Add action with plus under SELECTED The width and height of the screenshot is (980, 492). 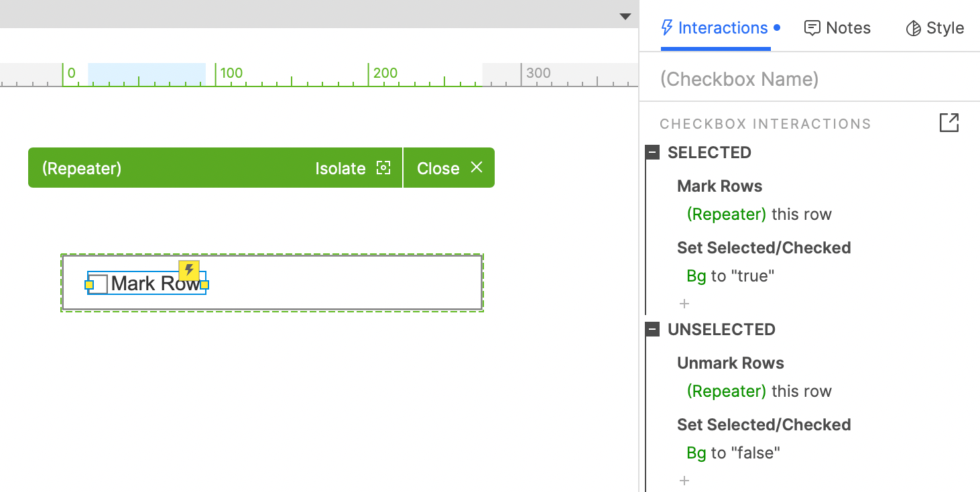pos(684,304)
